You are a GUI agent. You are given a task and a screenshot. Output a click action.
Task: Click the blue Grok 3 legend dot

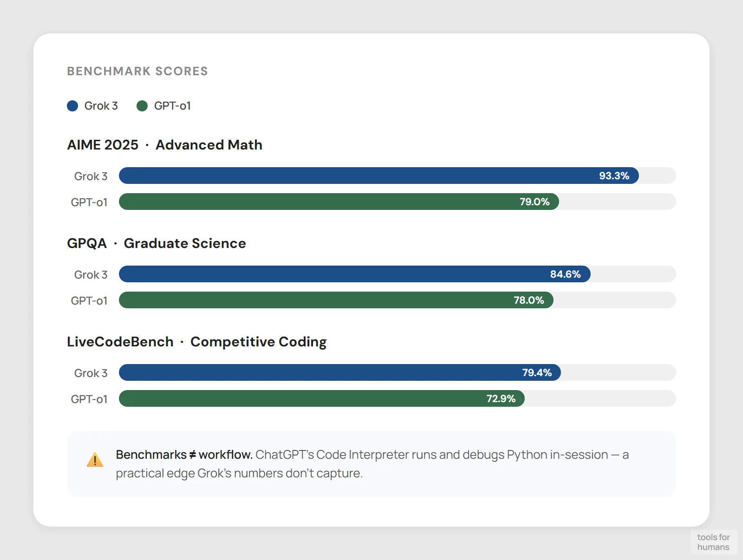72,106
